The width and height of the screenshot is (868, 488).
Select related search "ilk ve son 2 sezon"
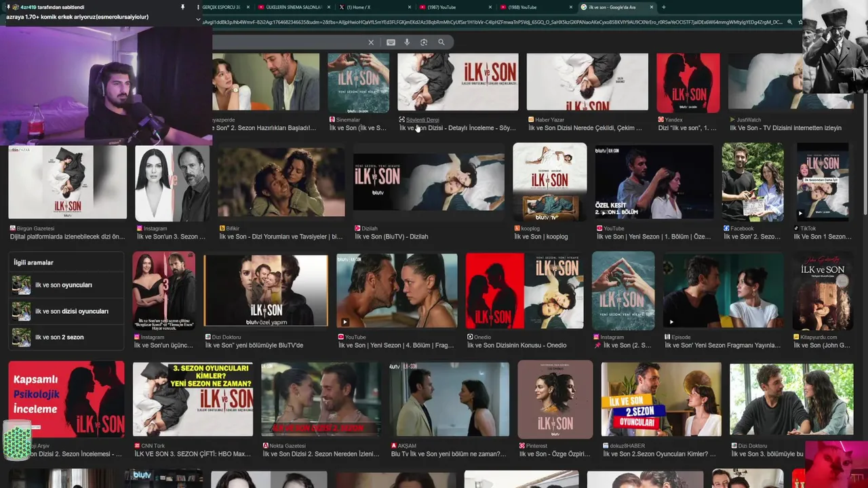[67, 337]
